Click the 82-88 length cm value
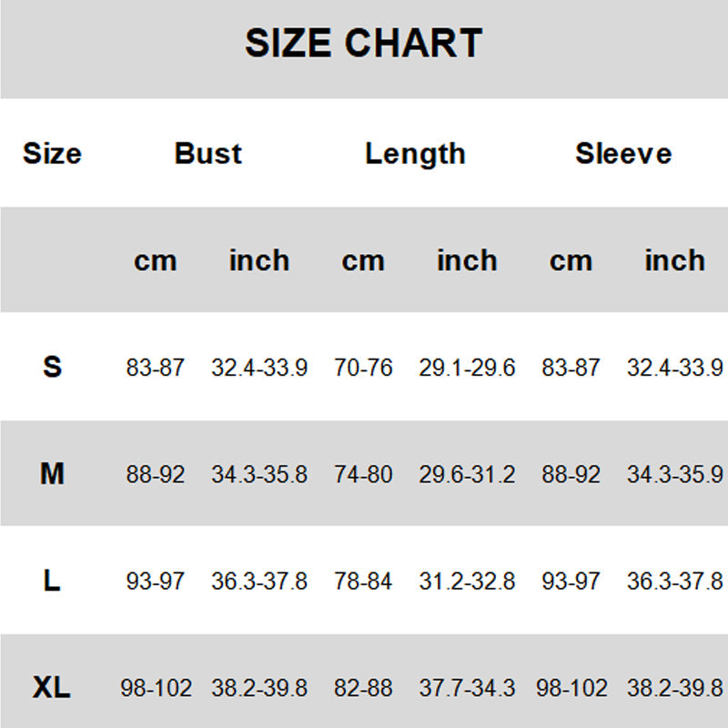Screen dimensions: 728x728 [363, 689]
